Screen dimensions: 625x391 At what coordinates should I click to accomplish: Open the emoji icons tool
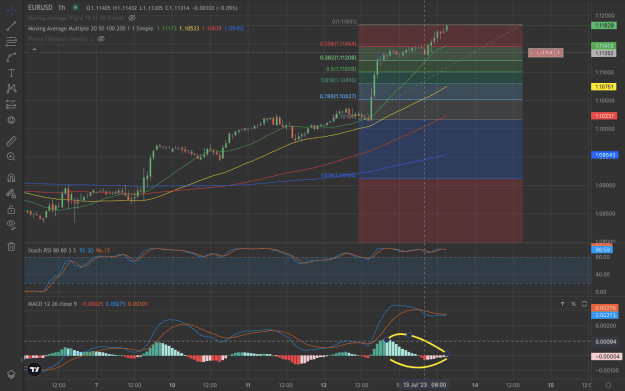(x=11, y=120)
